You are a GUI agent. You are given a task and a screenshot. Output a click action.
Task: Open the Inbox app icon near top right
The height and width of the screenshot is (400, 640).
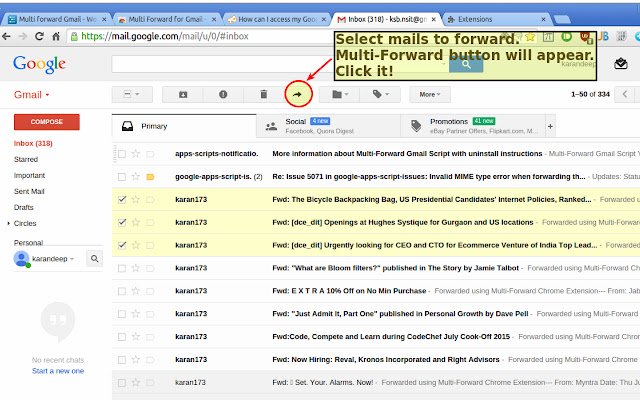click(x=620, y=64)
